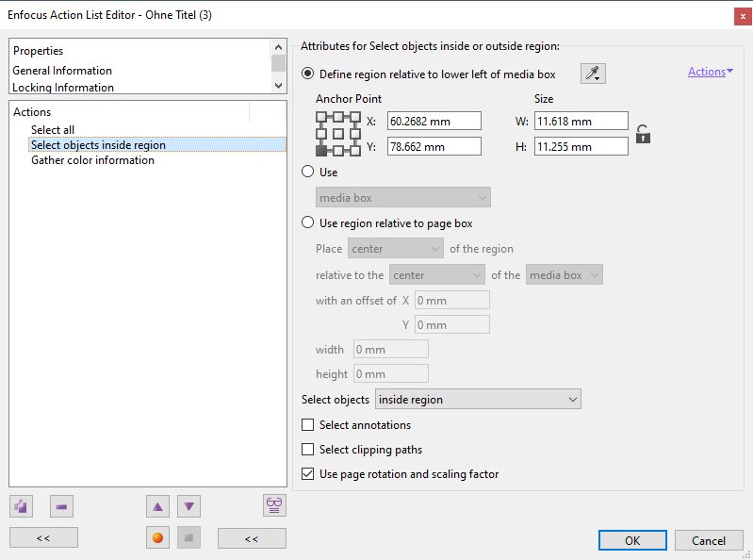Click the height 0 mm field
This screenshot has height=560, width=753.
click(391, 373)
